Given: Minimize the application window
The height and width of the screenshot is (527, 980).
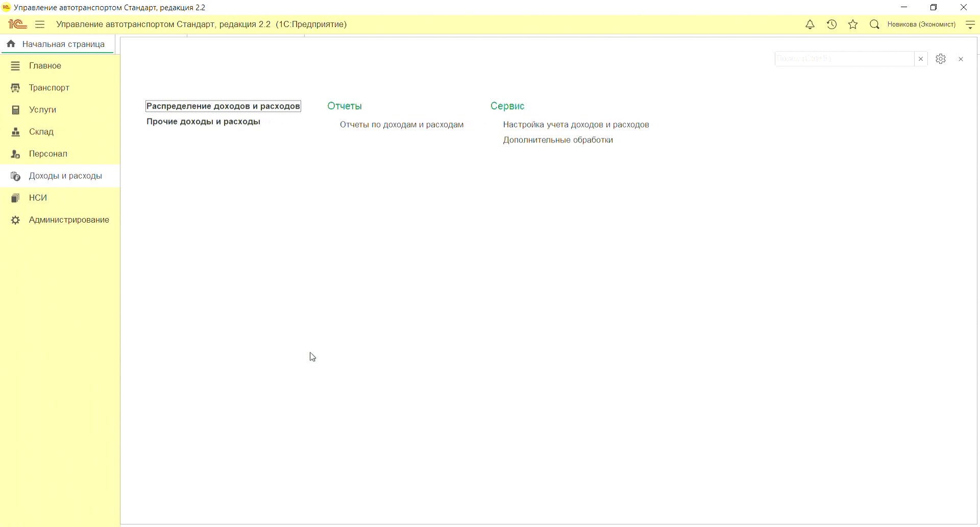Looking at the screenshot, I should (904, 7).
